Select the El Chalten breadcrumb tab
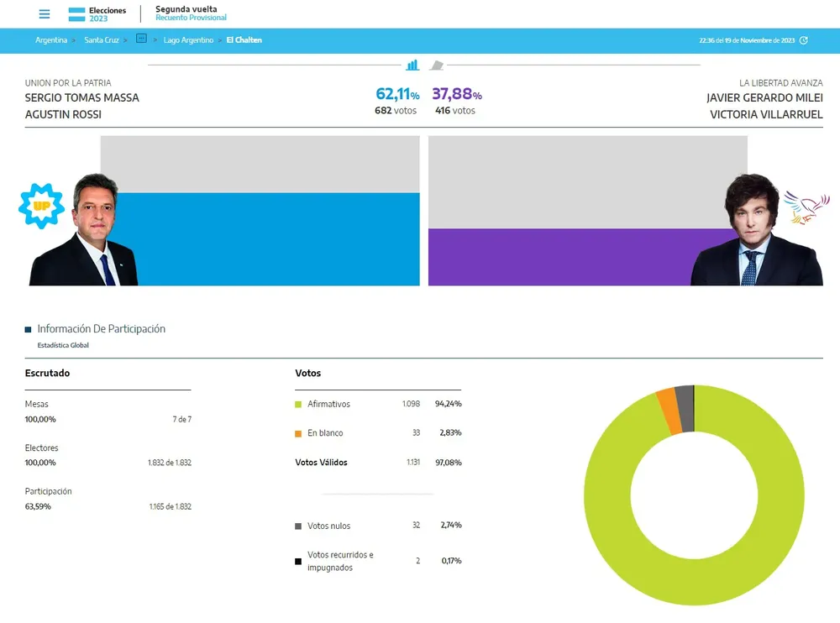 tap(244, 39)
